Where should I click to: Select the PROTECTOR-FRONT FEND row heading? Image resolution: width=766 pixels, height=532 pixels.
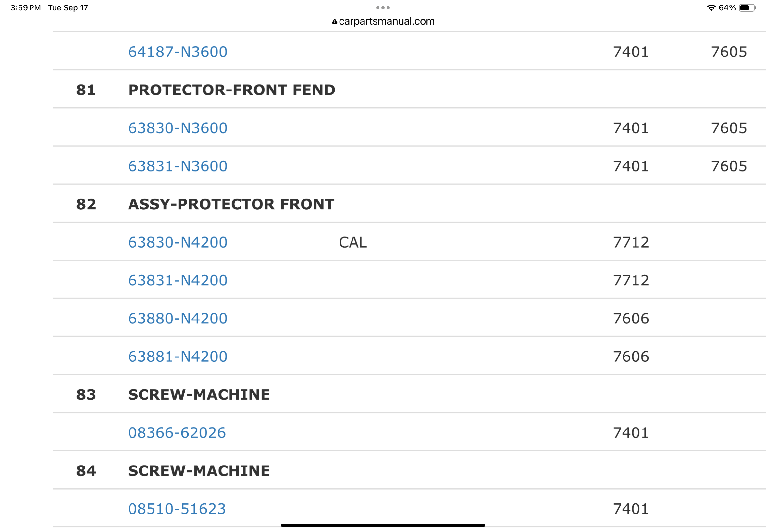232,90
